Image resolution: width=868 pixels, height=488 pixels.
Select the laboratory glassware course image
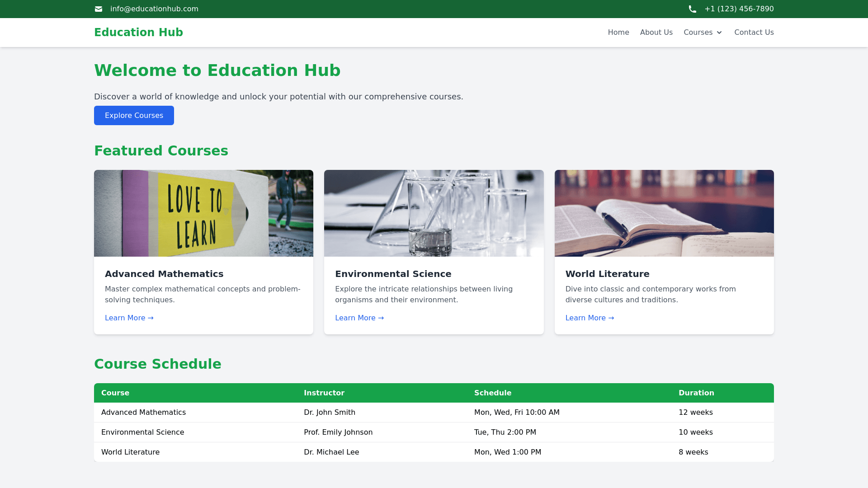pos(434,213)
